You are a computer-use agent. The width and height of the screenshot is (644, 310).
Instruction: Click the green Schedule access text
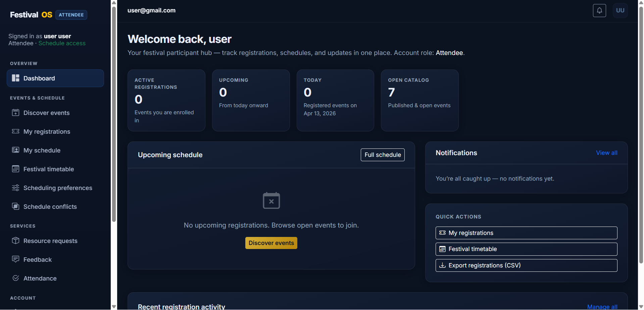point(62,43)
